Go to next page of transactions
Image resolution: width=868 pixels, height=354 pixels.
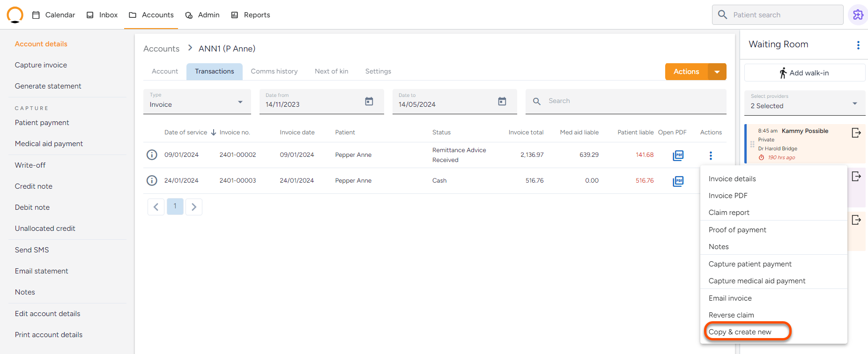click(x=194, y=207)
